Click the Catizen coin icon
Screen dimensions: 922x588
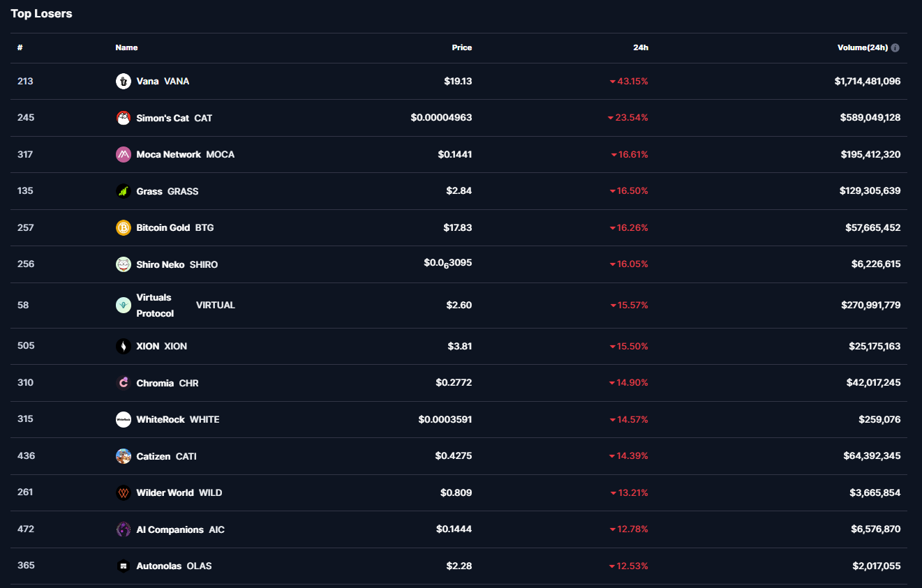click(x=123, y=456)
